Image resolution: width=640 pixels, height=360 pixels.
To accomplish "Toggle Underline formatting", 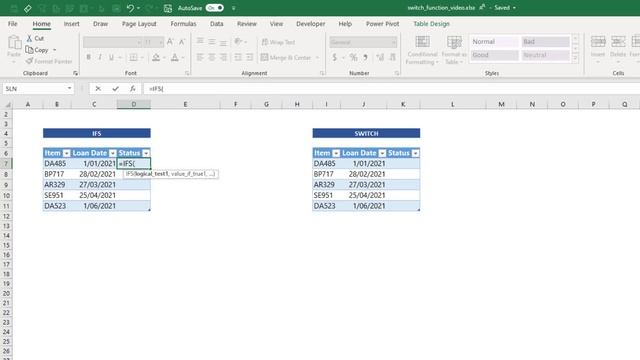I will (111, 58).
